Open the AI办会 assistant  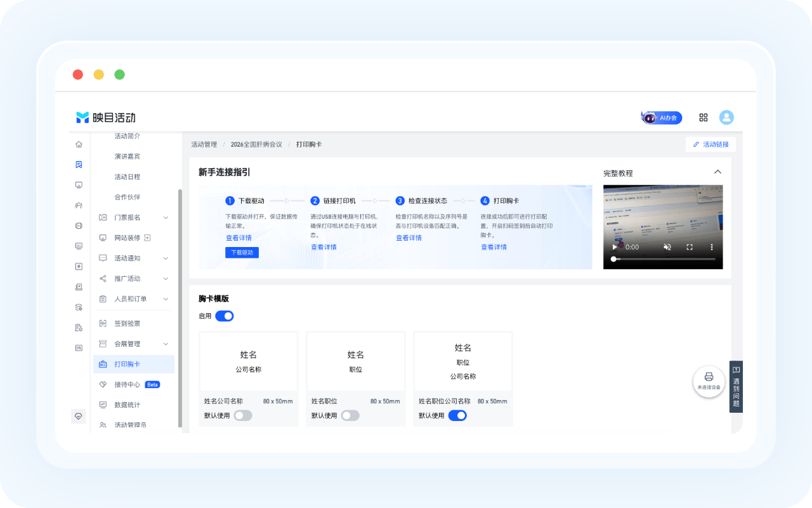pos(662,117)
